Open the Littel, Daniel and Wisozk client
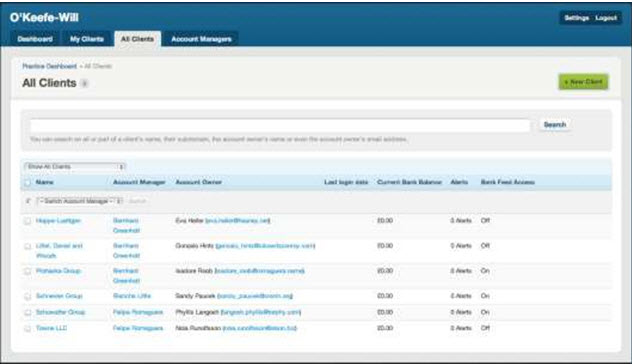 point(59,251)
